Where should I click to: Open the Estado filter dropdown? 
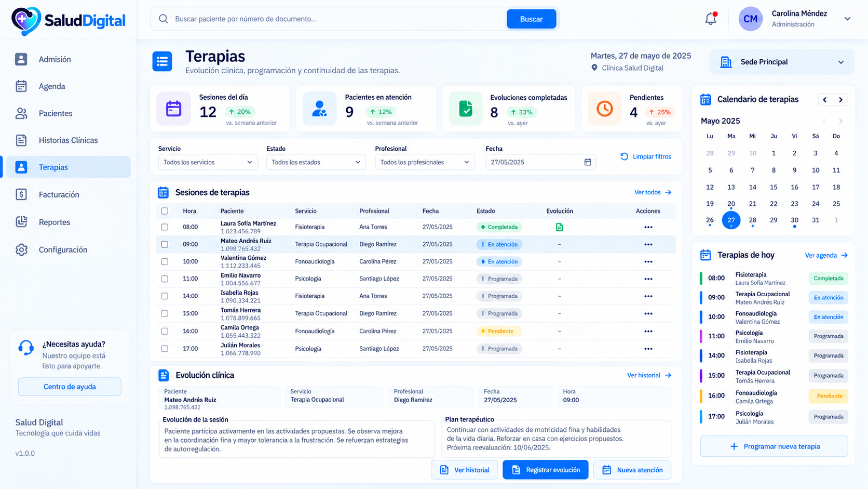point(316,162)
